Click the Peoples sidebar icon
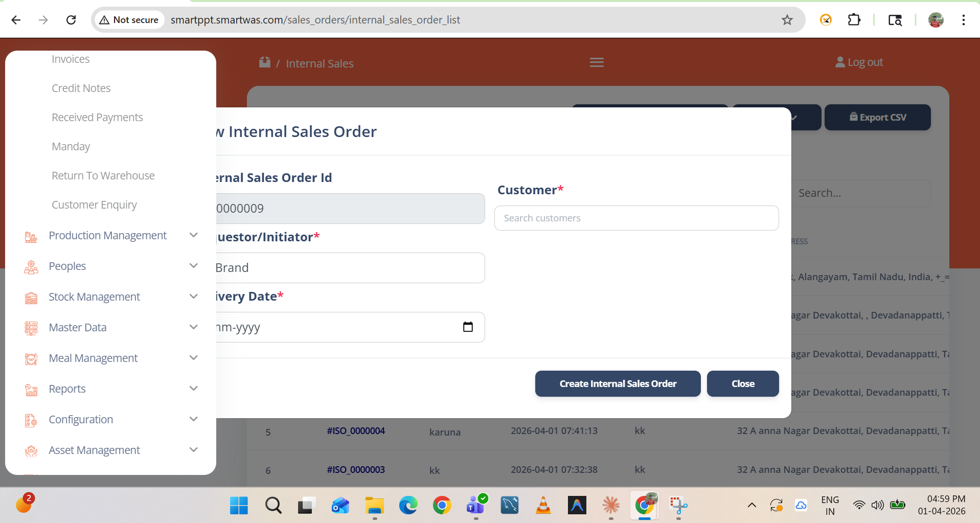Viewport: 980px width, 523px height. pos(31,267)
